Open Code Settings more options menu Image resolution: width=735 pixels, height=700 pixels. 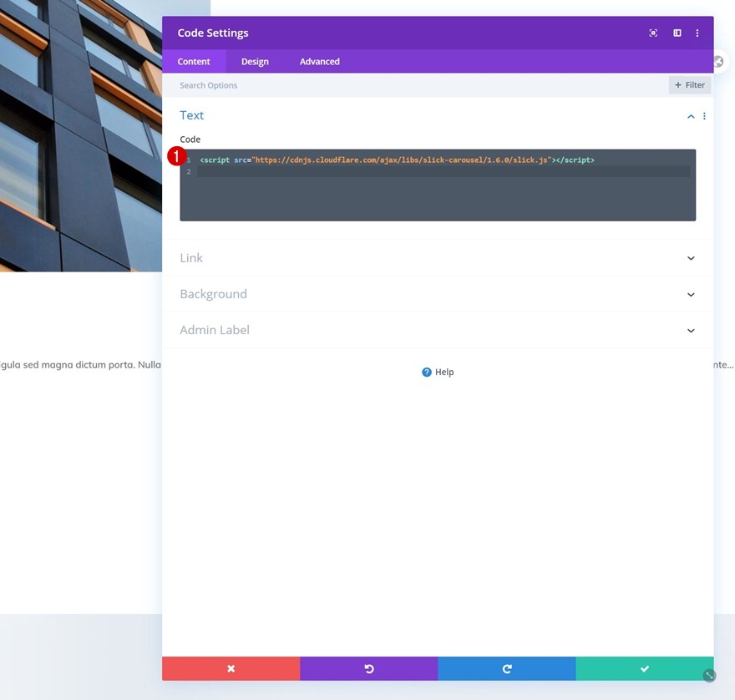pos(697,33)
